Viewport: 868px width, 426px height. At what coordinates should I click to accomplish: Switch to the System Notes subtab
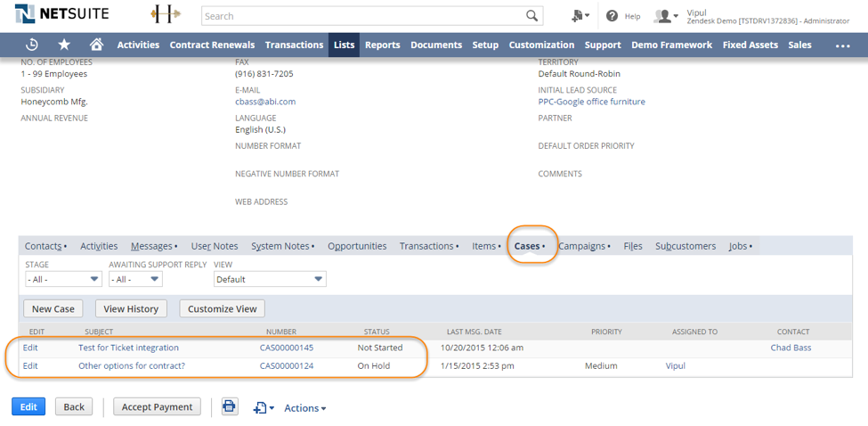point(282,246)
